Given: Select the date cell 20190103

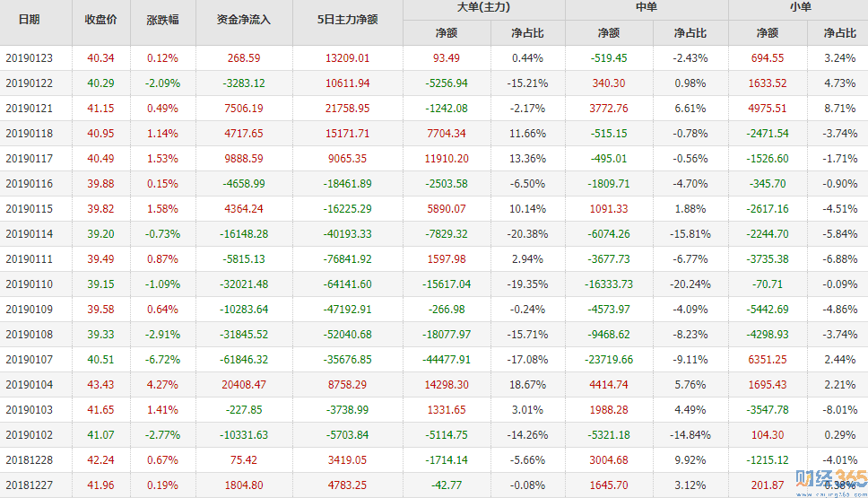Looking at the screenshot, I should [x=30, y=410].
